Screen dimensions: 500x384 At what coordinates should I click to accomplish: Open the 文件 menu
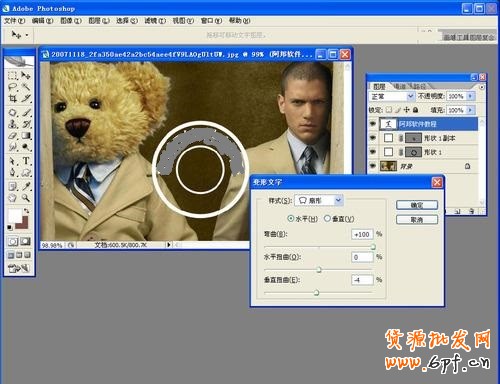[x=14, y=21]
